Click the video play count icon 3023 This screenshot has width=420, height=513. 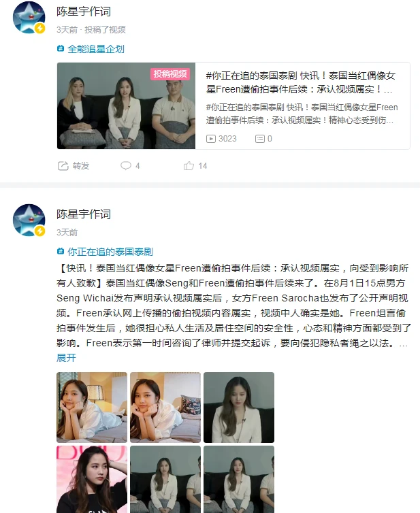(211, 139)
